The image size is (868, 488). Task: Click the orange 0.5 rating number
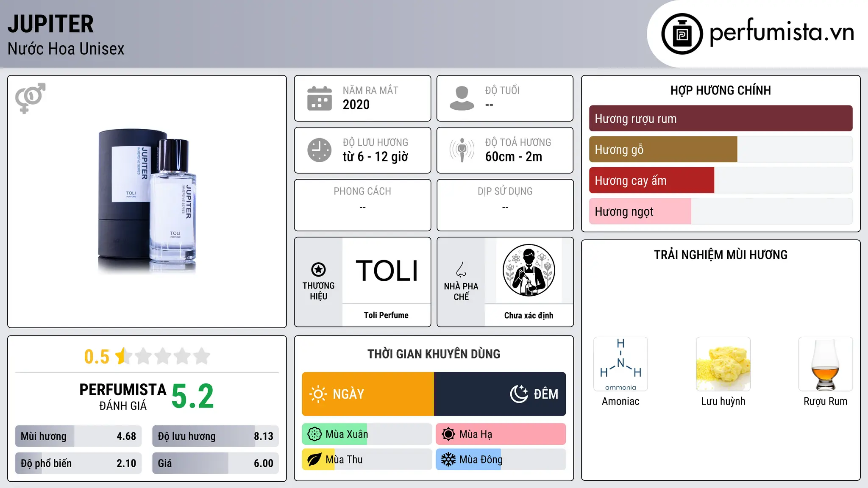click(x=97, y=357)
